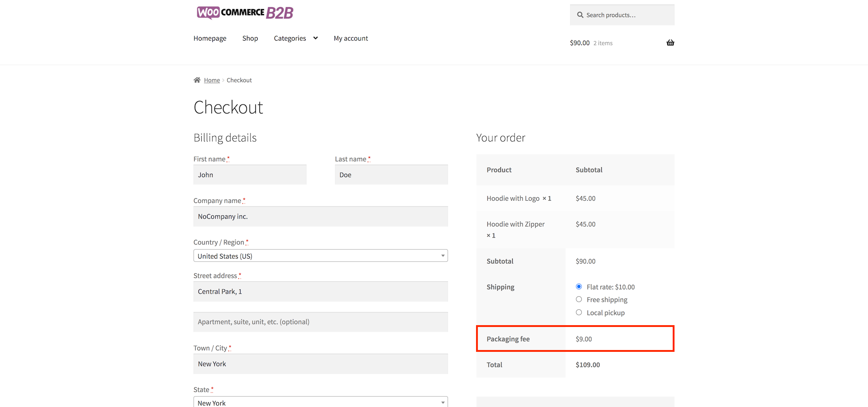Select Local pickup shipping option
Viewport: 868px width, 407px height.
579,312
